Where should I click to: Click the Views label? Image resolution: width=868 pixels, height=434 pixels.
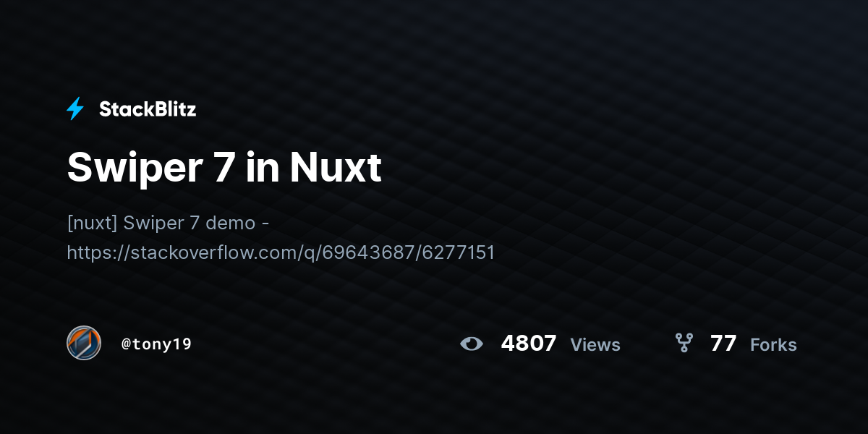coord(595,345)
